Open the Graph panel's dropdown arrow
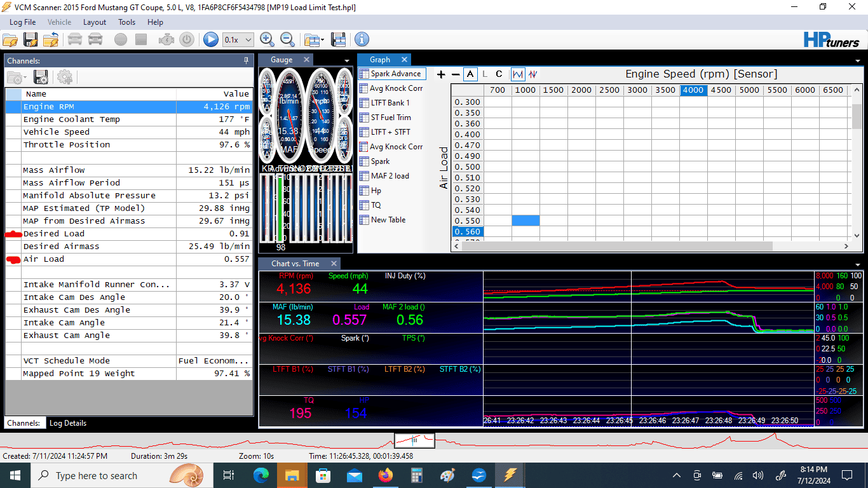Viewport: 868px width, 488px height. coord(859,60)
